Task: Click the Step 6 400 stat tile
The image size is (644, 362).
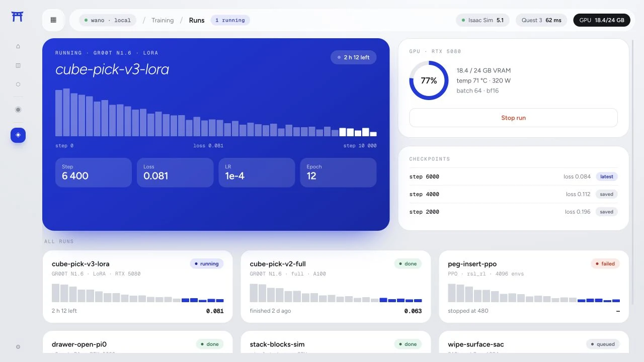Action: click(94, 172)
